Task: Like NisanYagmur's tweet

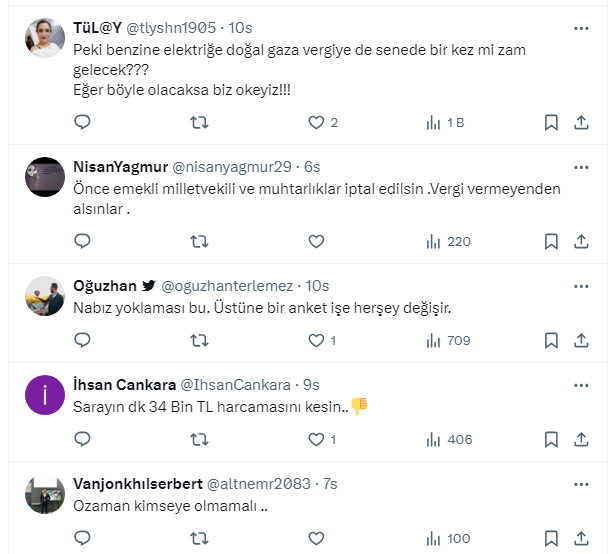Action: click(316, 241)
